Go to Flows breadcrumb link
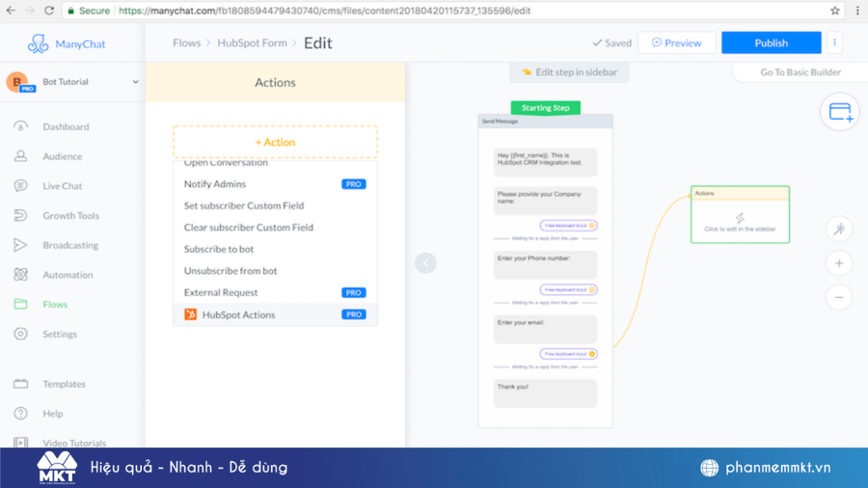 pos(186,43)
